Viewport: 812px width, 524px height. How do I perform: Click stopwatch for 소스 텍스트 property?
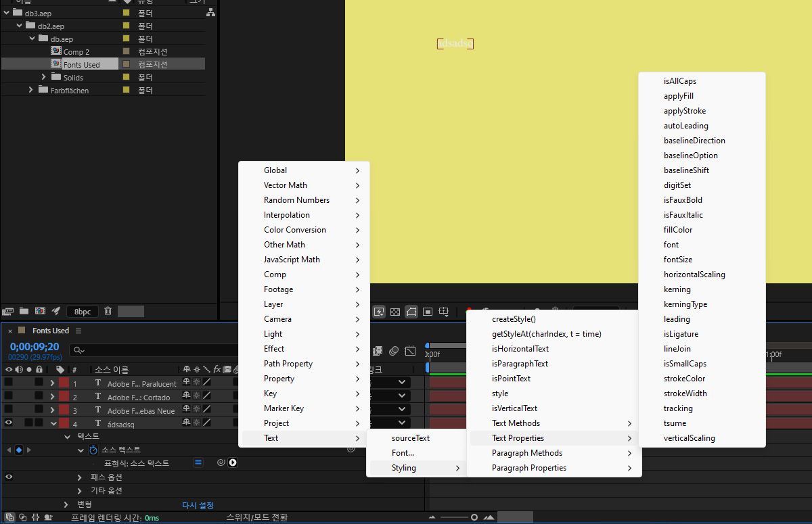93,450
